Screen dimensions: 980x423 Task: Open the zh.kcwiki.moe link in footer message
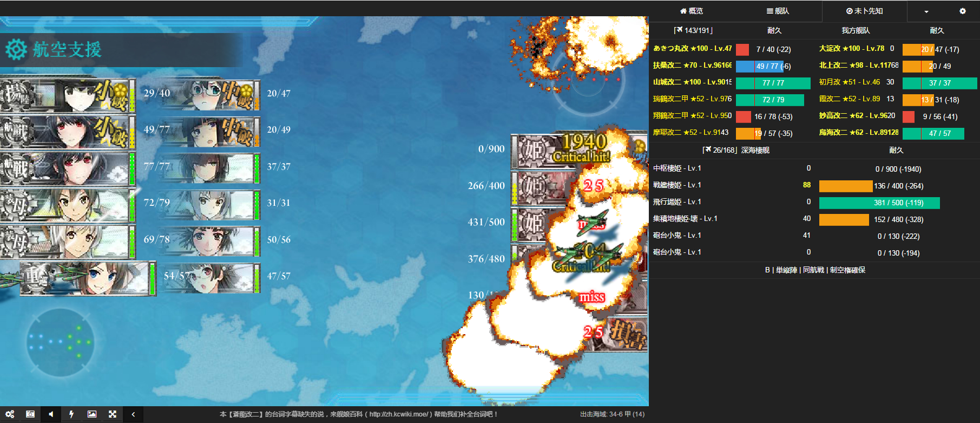click(397, 414)
